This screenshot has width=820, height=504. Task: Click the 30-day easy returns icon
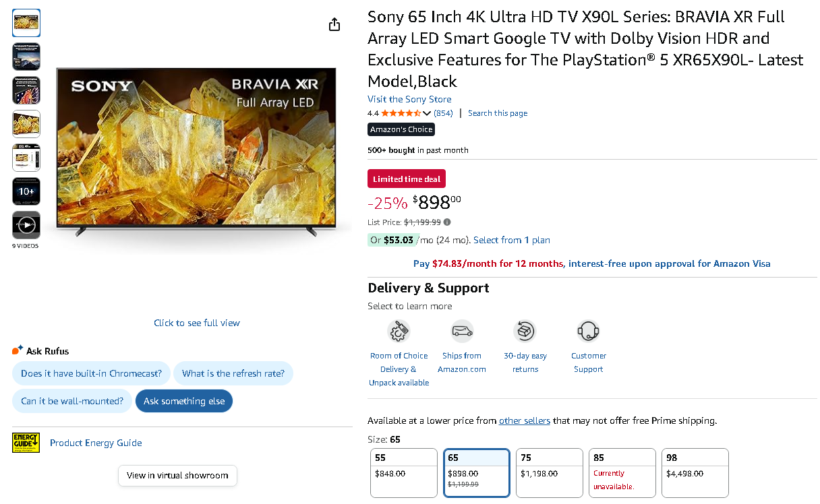[x=525, y=332]
